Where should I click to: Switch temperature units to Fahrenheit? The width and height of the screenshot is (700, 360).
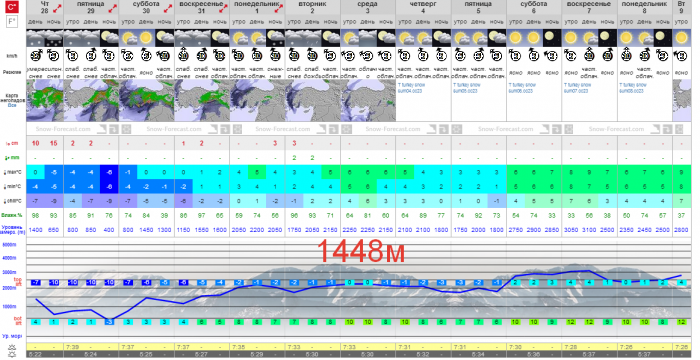pos(12,21)
